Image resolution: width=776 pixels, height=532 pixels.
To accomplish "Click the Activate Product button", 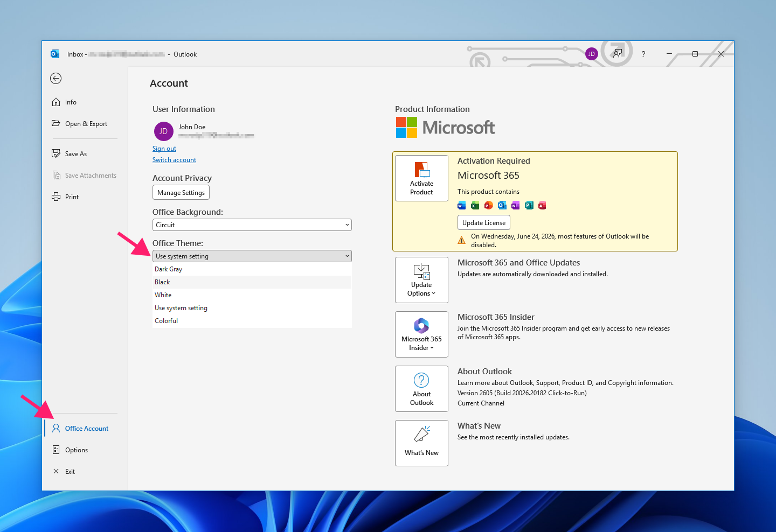I will 421,178.
